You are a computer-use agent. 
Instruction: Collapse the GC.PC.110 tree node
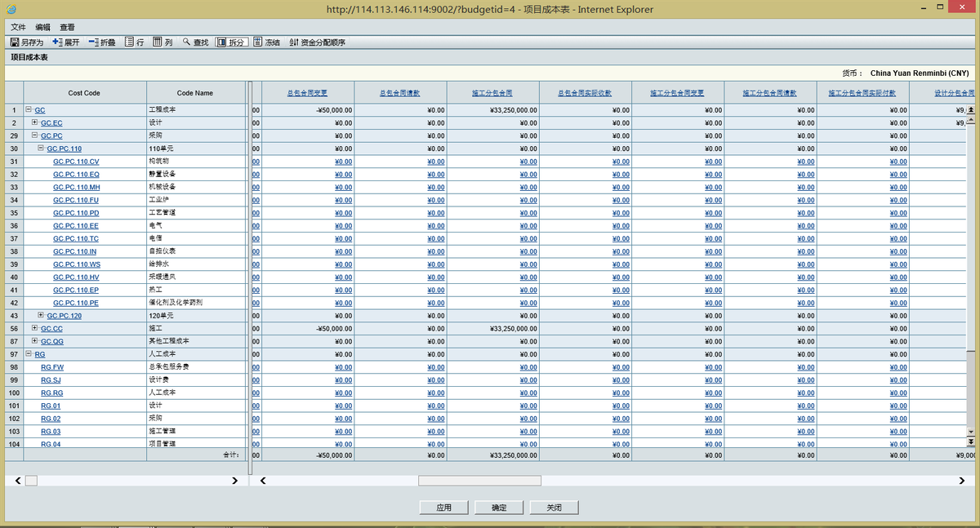[x=41, y=149]
